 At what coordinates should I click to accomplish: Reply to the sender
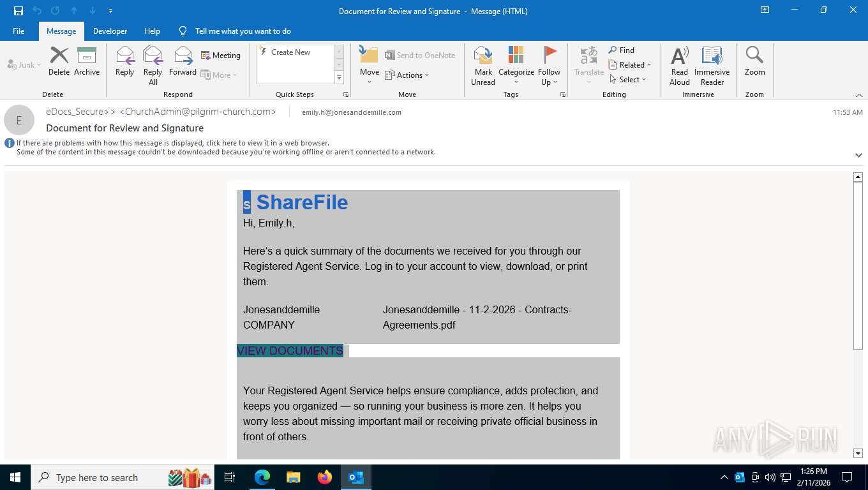pos(125,61)
